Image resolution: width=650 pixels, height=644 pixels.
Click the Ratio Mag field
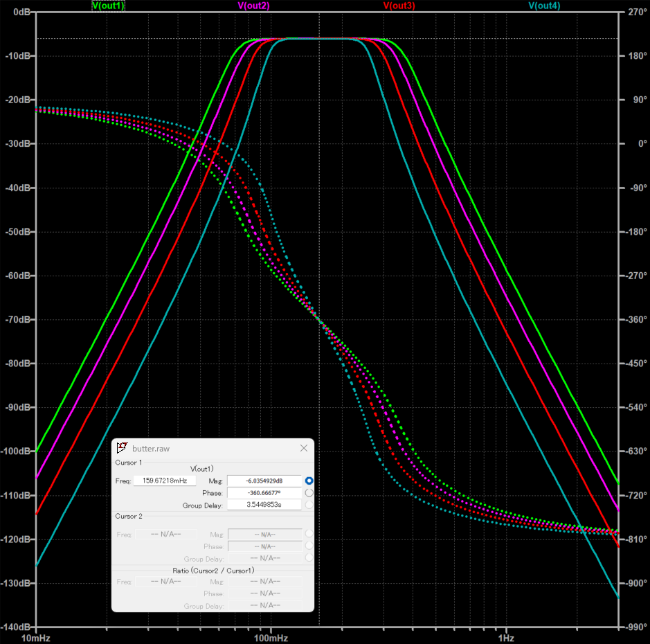coord(265,582)
